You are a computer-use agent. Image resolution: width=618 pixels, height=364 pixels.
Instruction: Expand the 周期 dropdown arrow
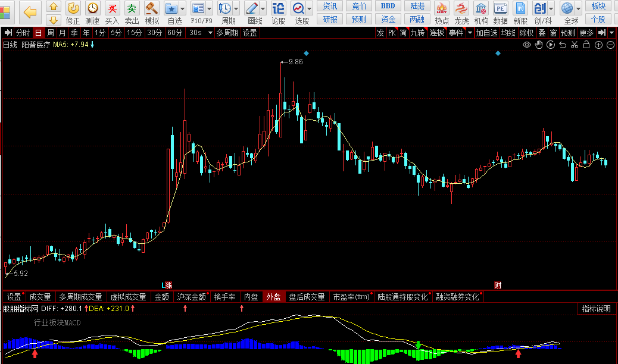tap(236, 8)
